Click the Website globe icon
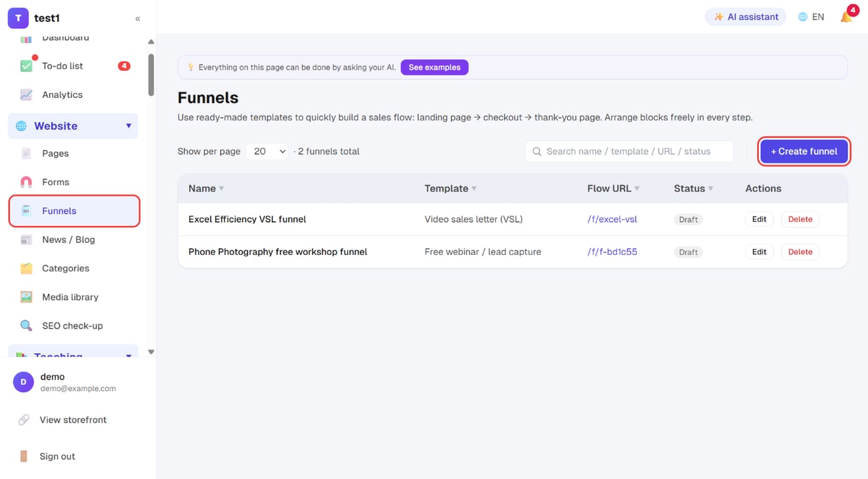The height and width of the screenshot is (479, 868). click(21, 126)
